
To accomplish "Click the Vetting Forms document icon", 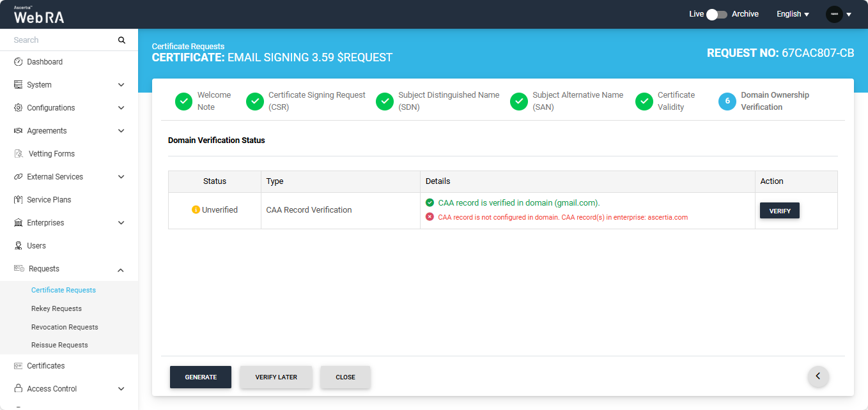I will pyautogui.click(x=19, y=154).
